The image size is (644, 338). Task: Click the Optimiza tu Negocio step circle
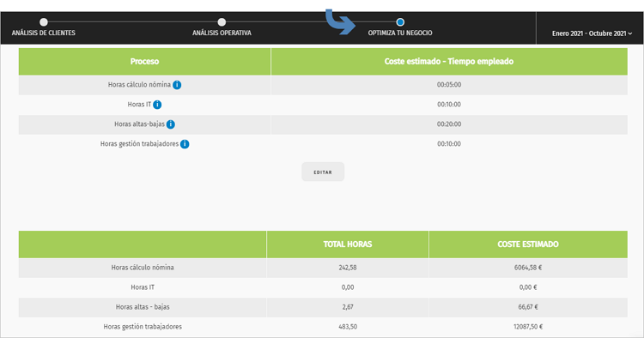tap(400, 21)
